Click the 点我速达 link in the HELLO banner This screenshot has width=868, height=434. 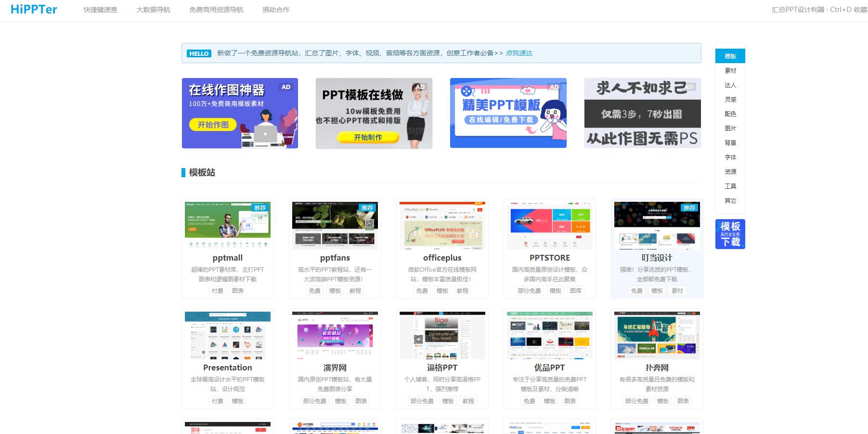(520, 53)
